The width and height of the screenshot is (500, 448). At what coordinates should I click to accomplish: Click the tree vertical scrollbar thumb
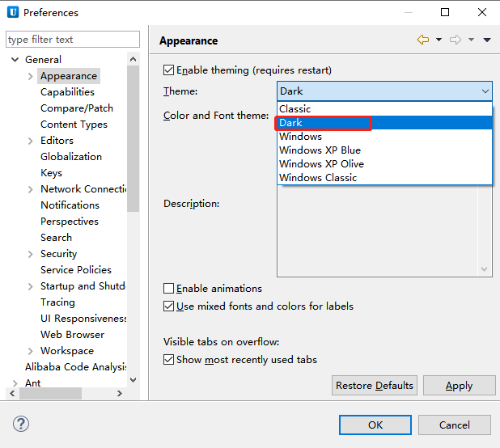click(133, 138)
